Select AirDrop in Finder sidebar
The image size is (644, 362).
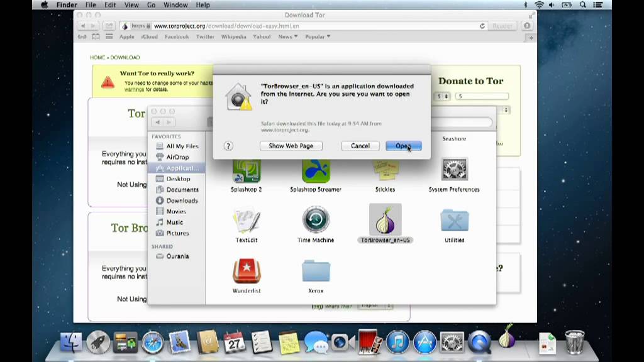pyautogui.click(x=177, y=156)
